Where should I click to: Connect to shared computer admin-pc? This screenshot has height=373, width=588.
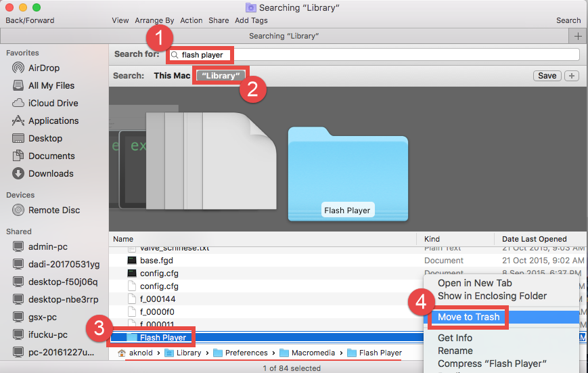tap(40, 246)
